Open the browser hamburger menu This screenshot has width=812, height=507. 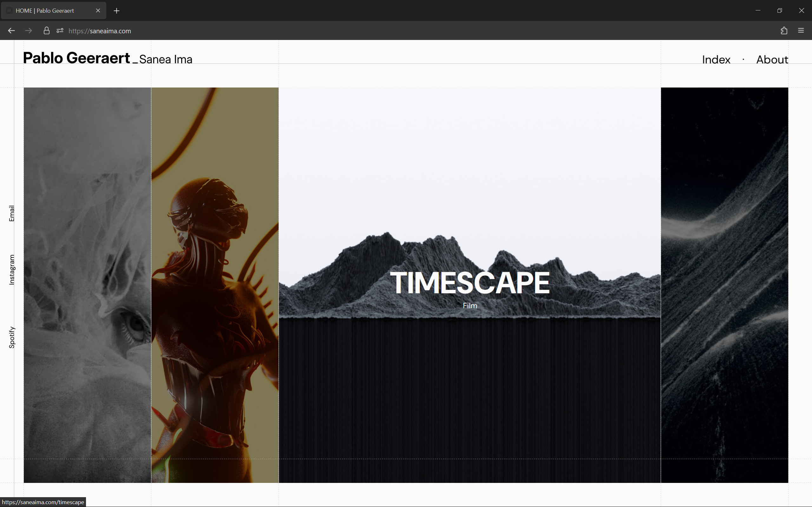(x=801, y=31)
